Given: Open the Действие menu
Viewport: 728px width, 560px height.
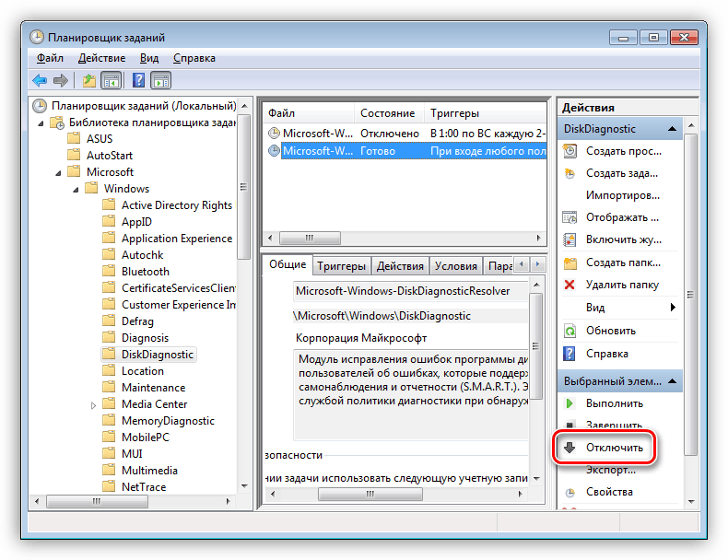Looking at the screenshot, I should click(101, 58).
